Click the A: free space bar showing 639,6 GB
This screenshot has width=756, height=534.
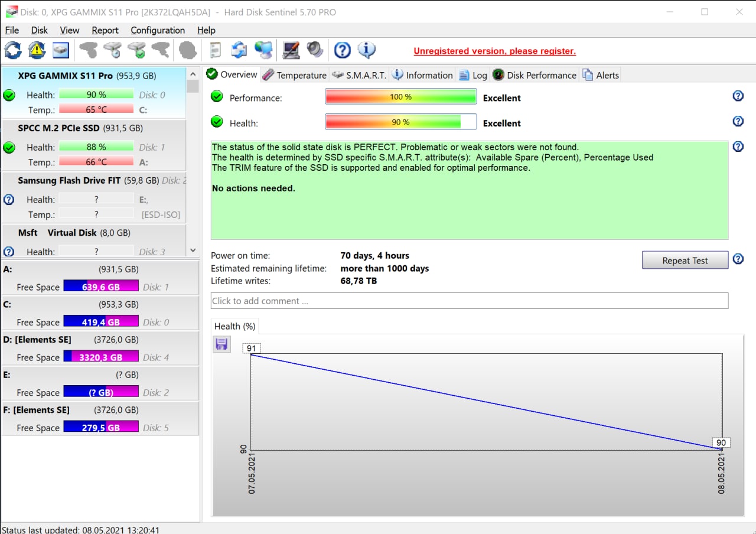pyautogui.click(x=101, y=286)
